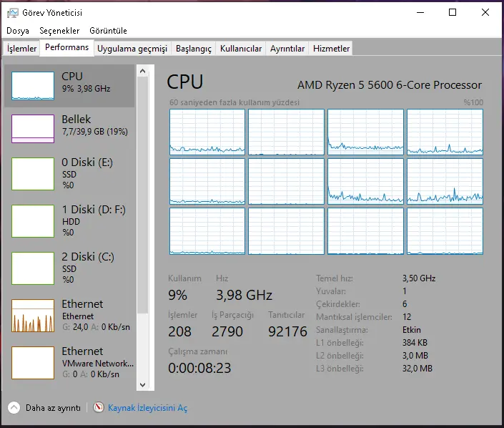
Task: Open the Dosya menu
Action: 18,31
